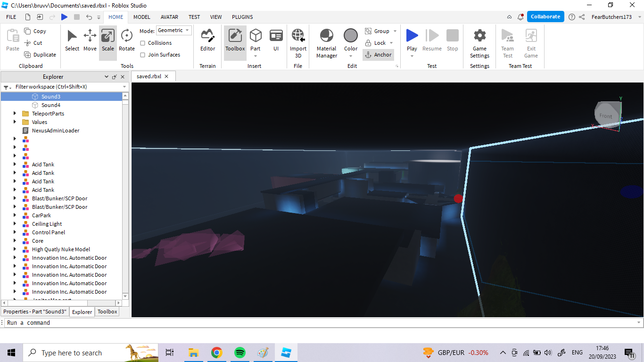Click the Filter workspace search field
This screenshot has width=644, height=362.
(x=65, y=87)
